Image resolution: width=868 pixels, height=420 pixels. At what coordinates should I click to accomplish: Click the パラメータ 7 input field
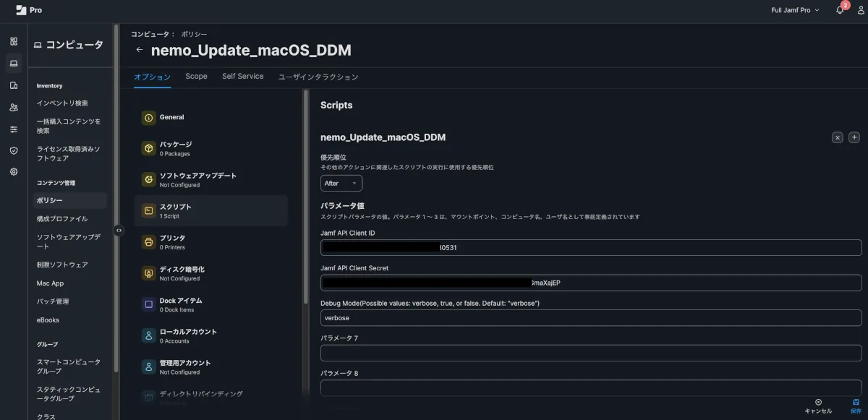coord(591,353)
